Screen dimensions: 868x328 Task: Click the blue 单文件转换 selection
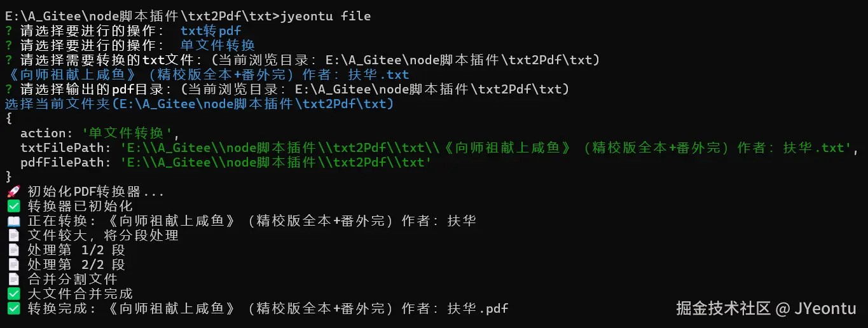click(217, 45)
